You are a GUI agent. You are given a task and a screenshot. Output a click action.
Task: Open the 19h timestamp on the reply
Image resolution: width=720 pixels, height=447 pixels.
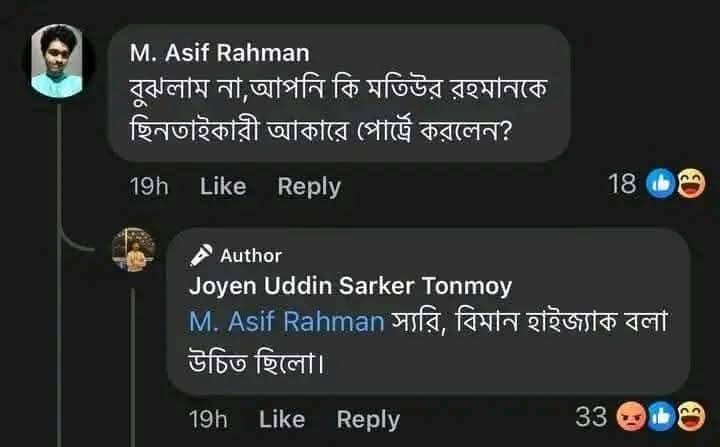(x=209, y=419)
